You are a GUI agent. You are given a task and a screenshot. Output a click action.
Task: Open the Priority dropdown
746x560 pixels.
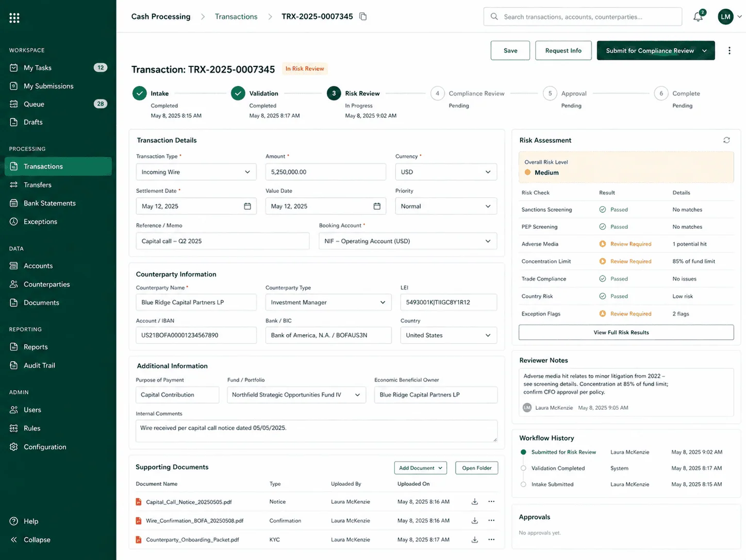pyautogui.click(x=446, y=206)
